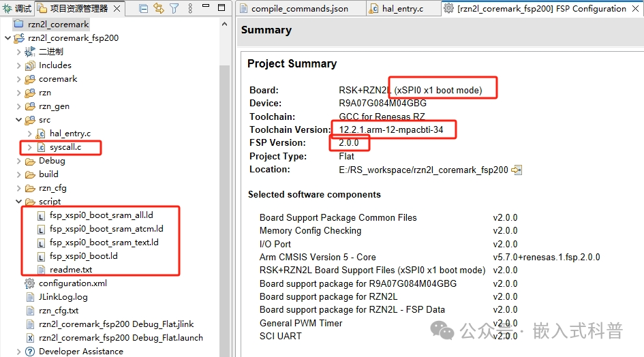Select fsp_xspi0_boot_sram_all.ld file
The width and height of the screenshot is (644, 357).
click(x=101, y=215)
